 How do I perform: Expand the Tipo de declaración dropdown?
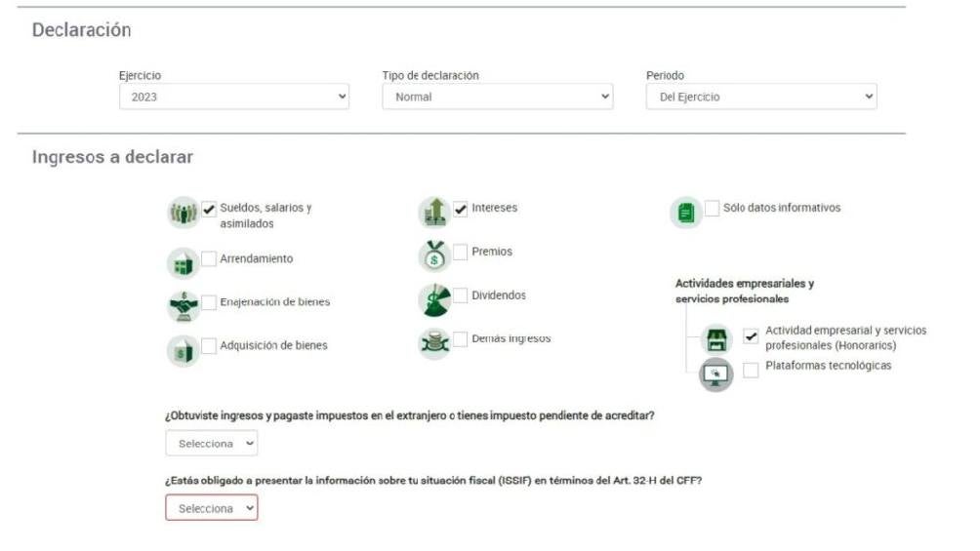point(497,97)
